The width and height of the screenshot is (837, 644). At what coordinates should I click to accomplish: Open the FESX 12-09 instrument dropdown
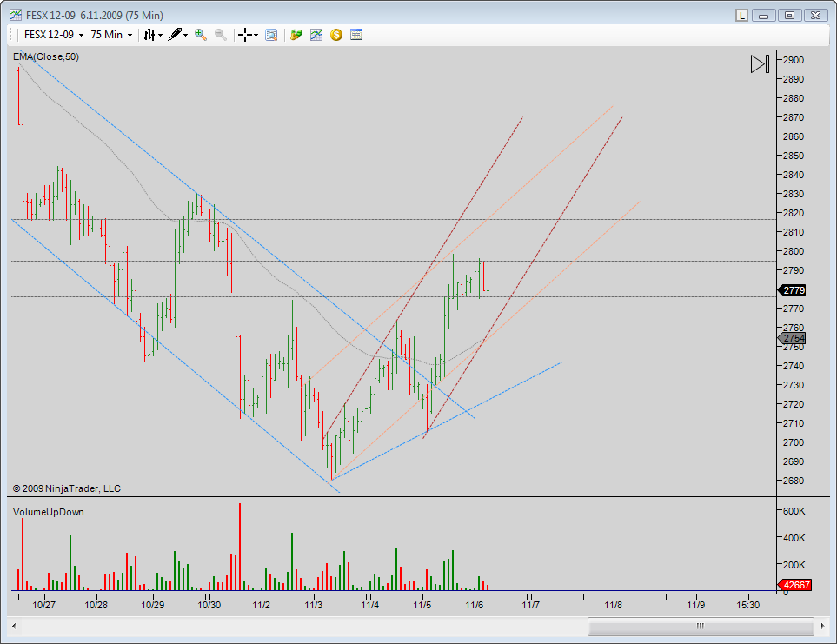(x=54, y=35)
